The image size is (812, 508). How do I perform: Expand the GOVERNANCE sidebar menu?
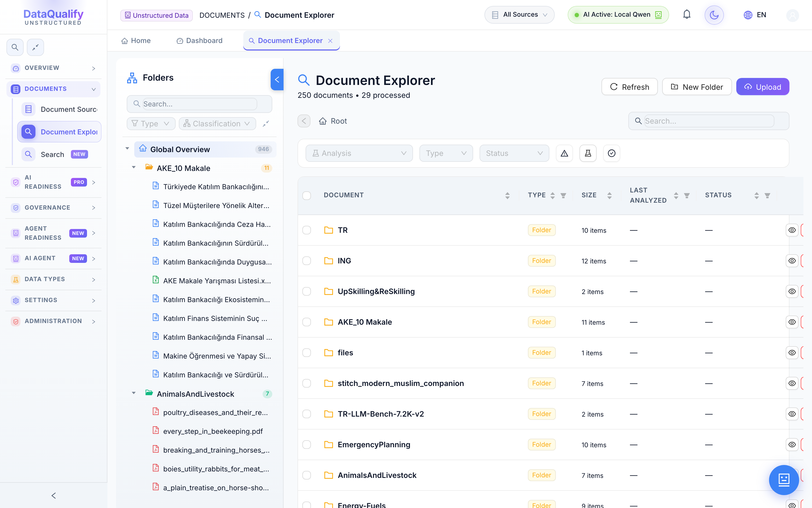[54, 208]
